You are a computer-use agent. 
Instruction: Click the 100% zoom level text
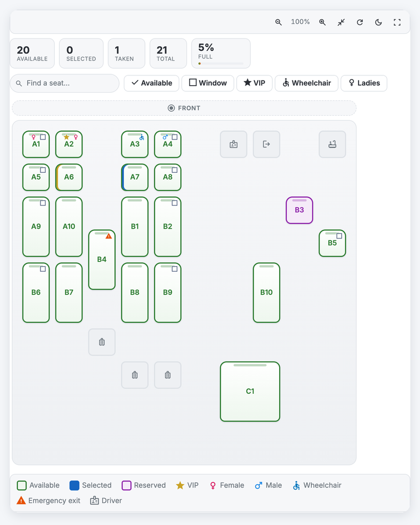[300, 22]
